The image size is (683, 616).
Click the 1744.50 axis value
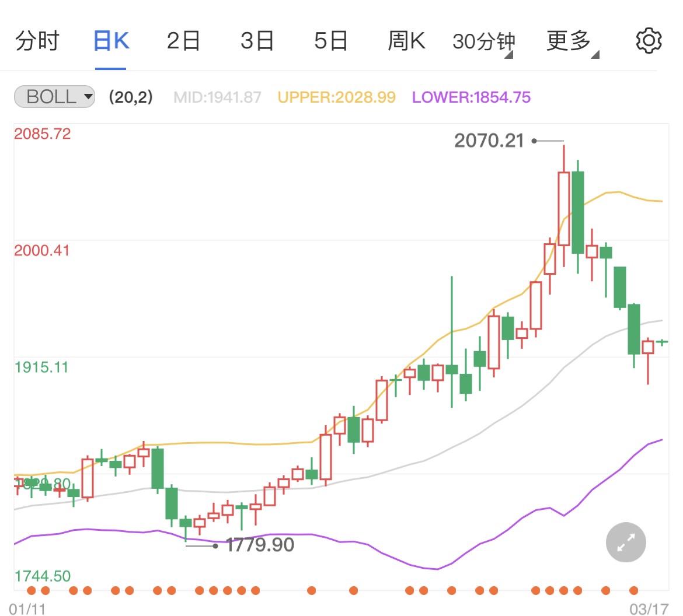[42, 576]
